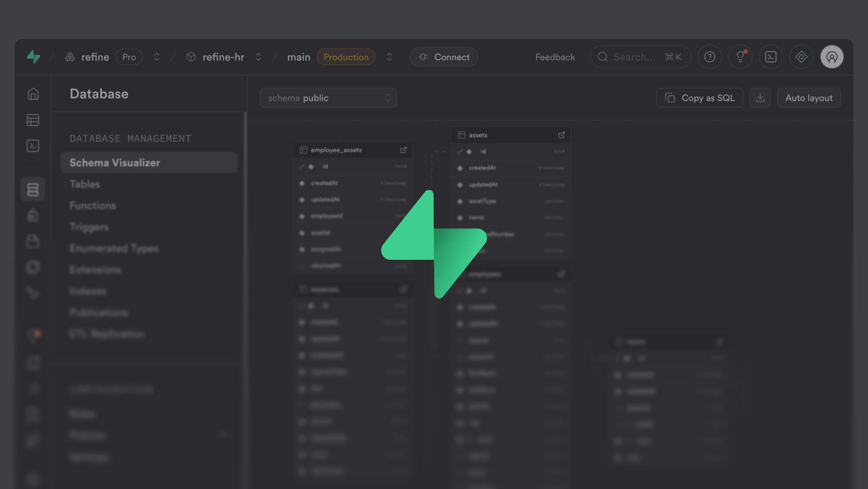Open the Table Editor from the sidebar
The height and width of the screenshot is (489, 868).
pyautogui.click(x=33, y=120)
